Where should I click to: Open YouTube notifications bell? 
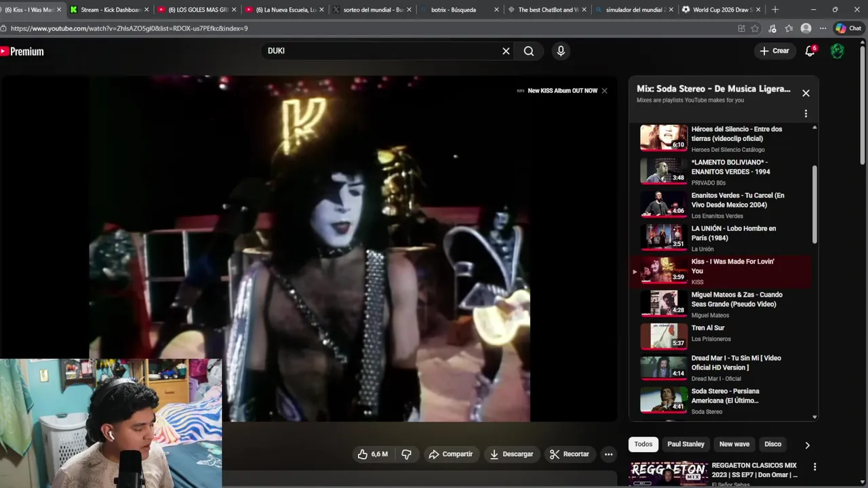tap(810, 51)
